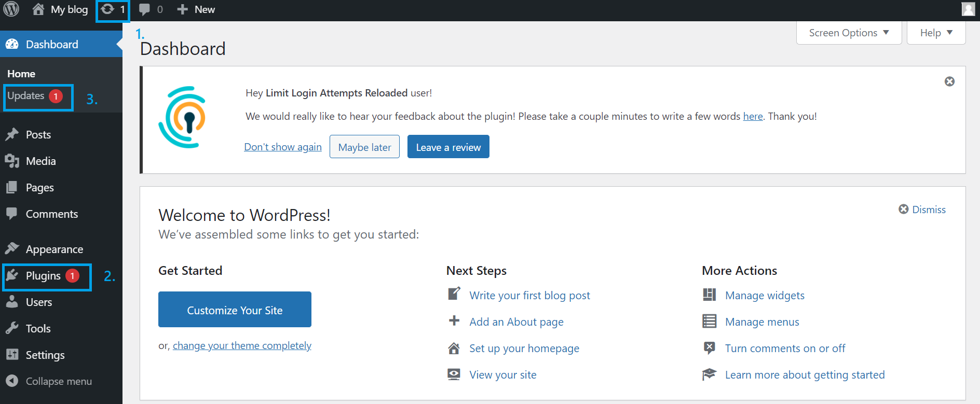Viewport: 980px width, 404px height.
Task: Open the Updates submenu item
Action: pyautogui.click(x=26, y=96)
